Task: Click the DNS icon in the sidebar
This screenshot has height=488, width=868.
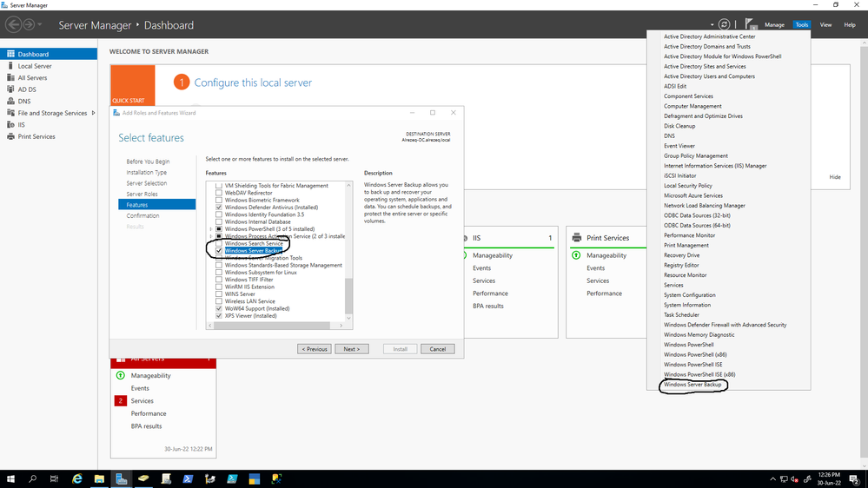Action: [x=10, y=101]
